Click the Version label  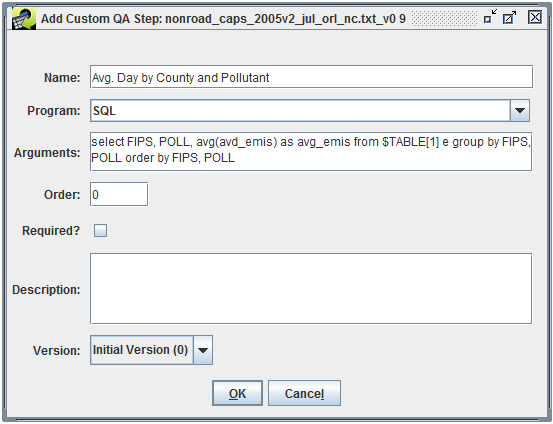[57, 351]
